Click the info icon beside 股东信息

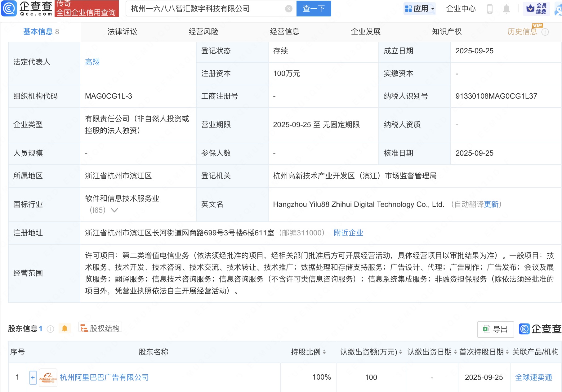coord(50,329)
